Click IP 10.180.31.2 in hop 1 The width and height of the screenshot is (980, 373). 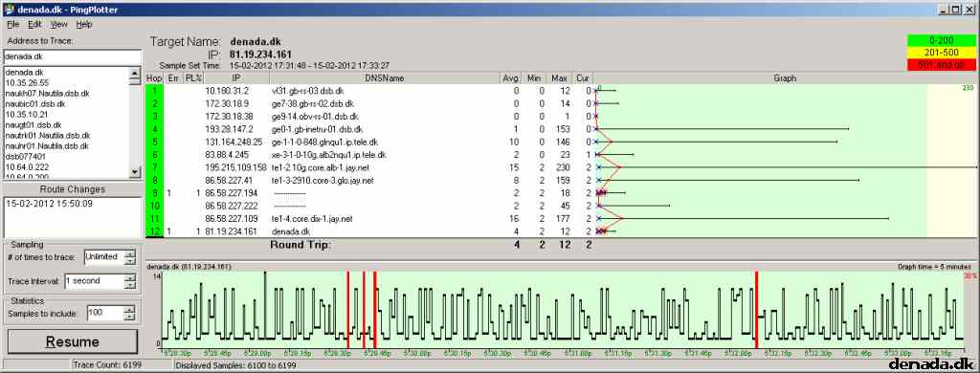pos(227,91)
